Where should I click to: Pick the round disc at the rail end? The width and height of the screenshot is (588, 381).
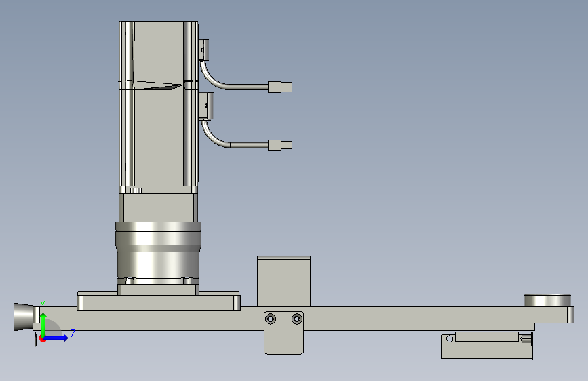pyautogui.click(x=547, y=300)
